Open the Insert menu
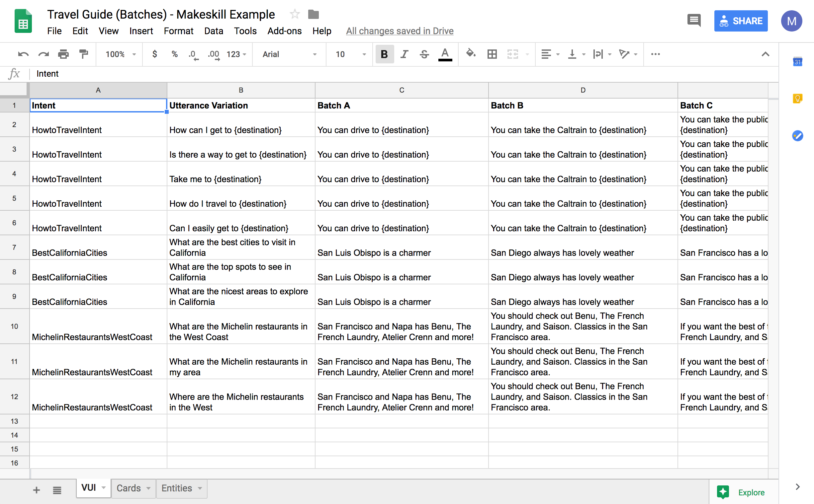Screen dimensions: 814x504 pos(141,31)
